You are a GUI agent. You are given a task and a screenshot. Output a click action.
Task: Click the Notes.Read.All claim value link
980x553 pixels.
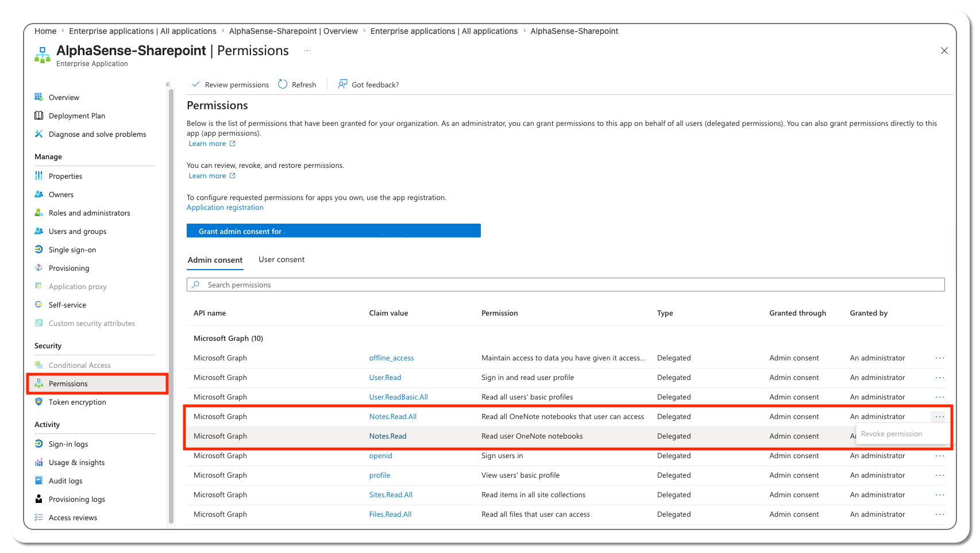(393, 417)
